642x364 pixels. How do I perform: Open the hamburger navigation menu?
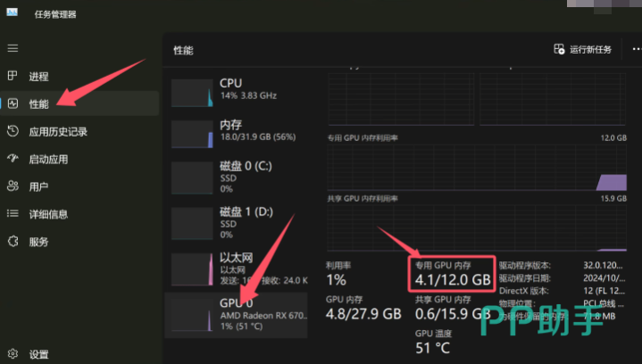coord(13,47)
